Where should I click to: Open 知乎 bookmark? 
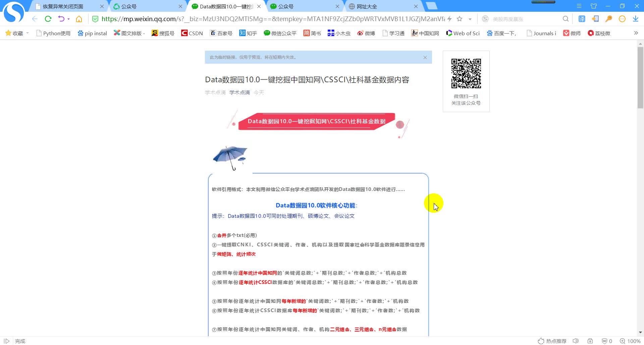248,33
